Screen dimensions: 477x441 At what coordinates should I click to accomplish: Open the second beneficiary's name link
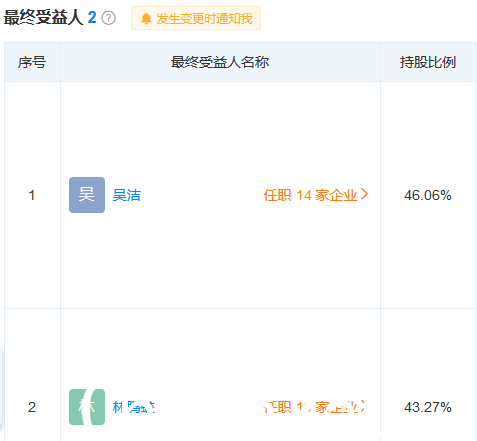pyautogui.click(x=134, y=407)
